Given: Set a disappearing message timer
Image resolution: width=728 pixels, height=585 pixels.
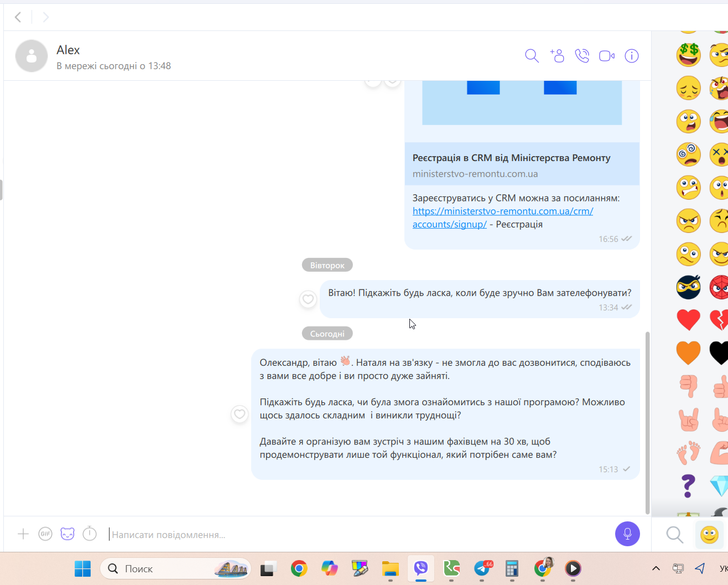Looking at the screenshot, I should coord(90,534).
